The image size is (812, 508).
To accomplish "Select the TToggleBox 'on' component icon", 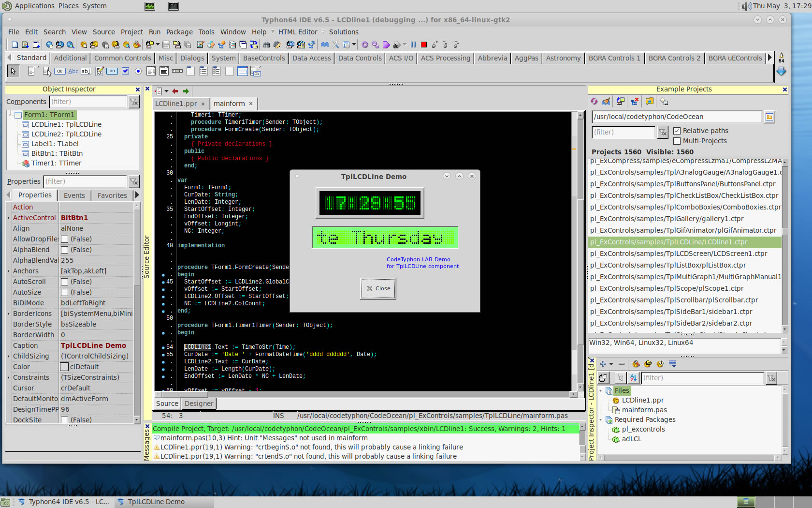I will [112, 71].
